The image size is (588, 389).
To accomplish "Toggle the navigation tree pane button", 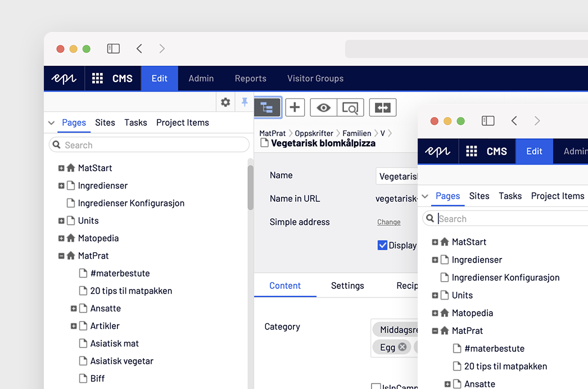I will (x=268, y=108).
